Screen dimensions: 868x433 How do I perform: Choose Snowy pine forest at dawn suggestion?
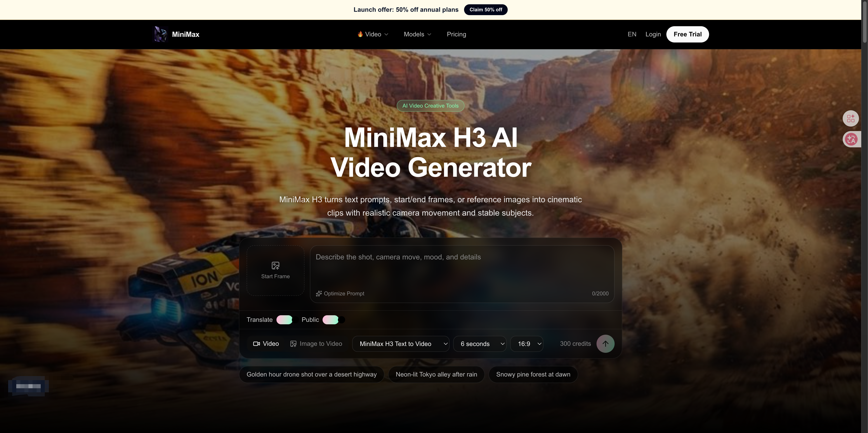pyautogui.click(x=533, y=374)
